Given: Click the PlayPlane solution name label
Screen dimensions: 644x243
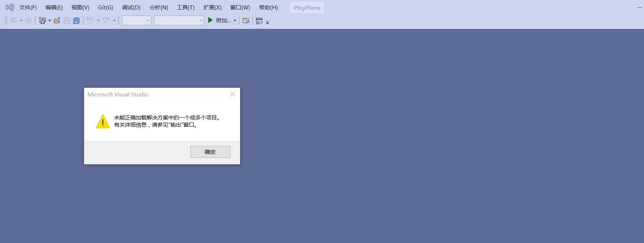Looking at the screenshot, I should tap(307, 8).
